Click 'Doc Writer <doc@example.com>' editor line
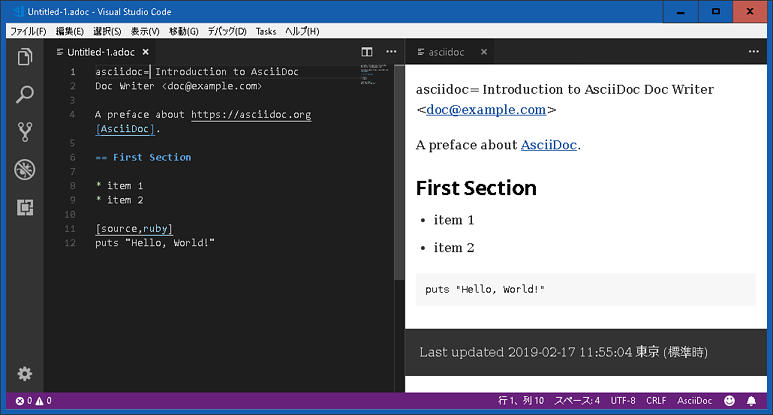Screen dimensions: 773x415 [178, 86]
